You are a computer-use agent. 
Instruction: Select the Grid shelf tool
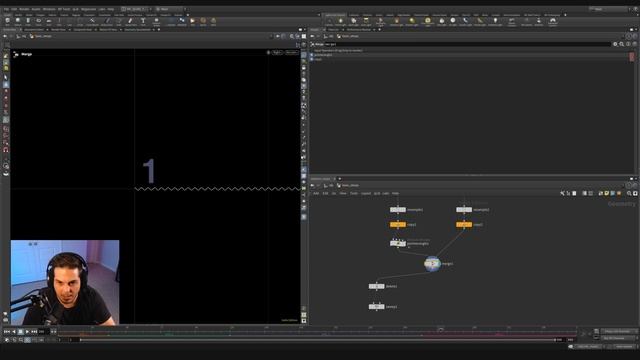coord(49,21)
